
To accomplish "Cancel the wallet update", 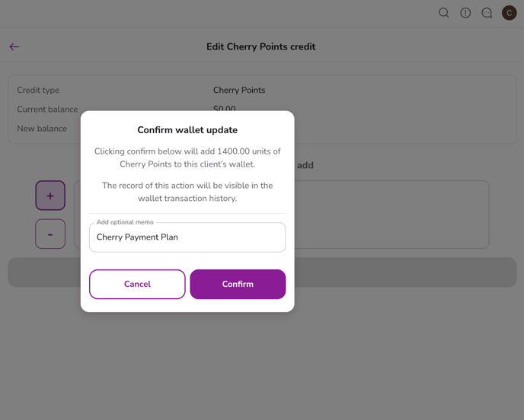I will coord(137,284).
